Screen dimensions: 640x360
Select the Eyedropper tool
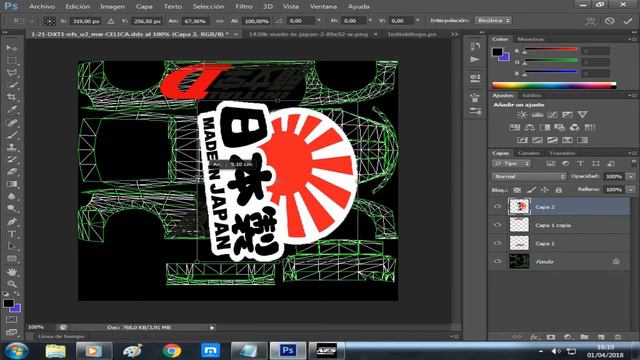(x=11, y=109)
